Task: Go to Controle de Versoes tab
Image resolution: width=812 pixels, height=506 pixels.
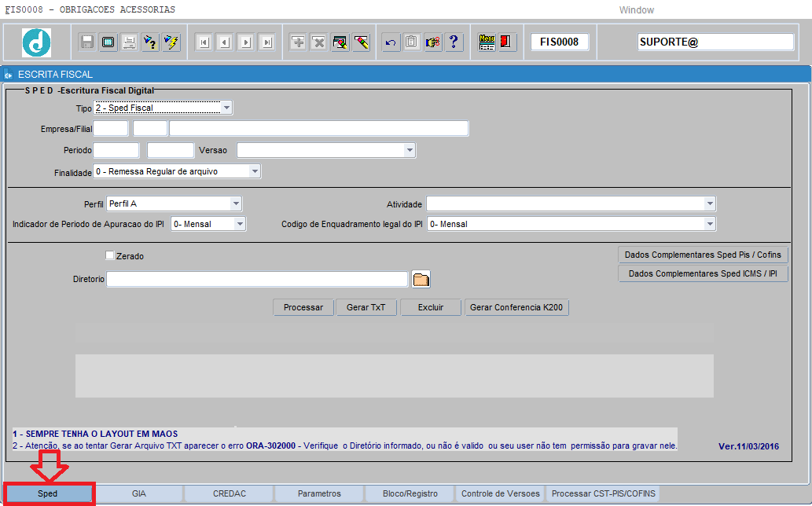Action: pos(500,493)
